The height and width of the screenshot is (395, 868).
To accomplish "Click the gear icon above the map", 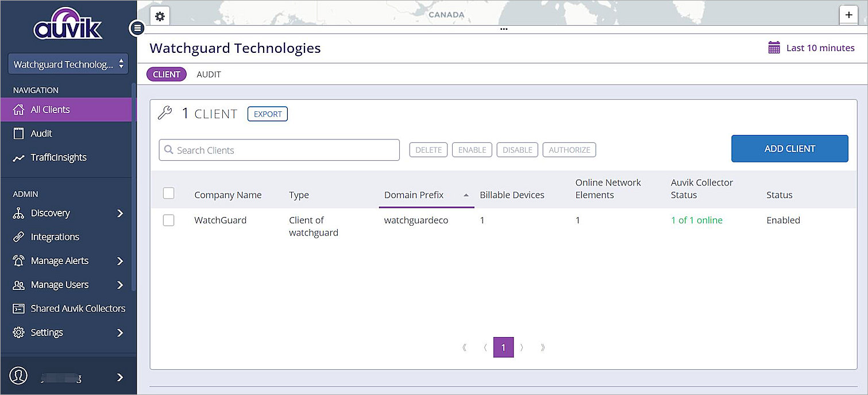I will click(159, 16).
